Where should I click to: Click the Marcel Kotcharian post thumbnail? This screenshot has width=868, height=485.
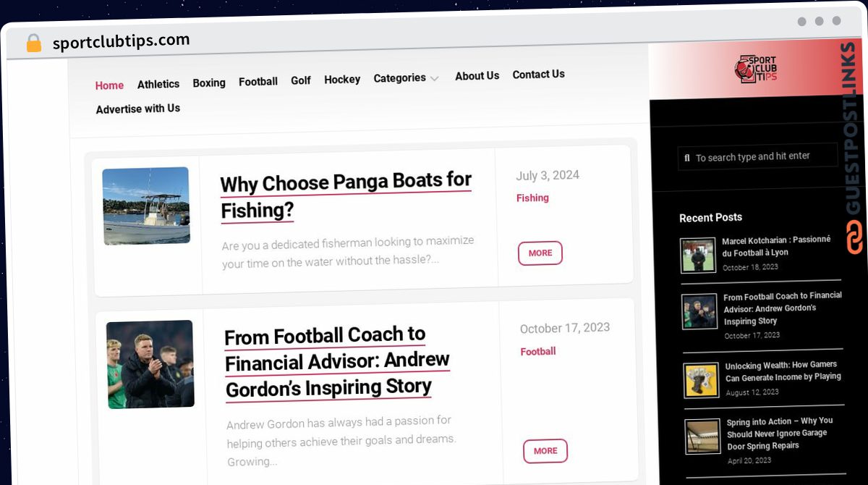point(698,255)
